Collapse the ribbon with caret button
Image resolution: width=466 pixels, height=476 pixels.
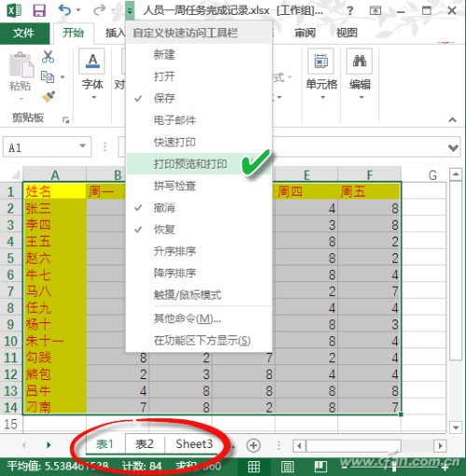[452, 119]
